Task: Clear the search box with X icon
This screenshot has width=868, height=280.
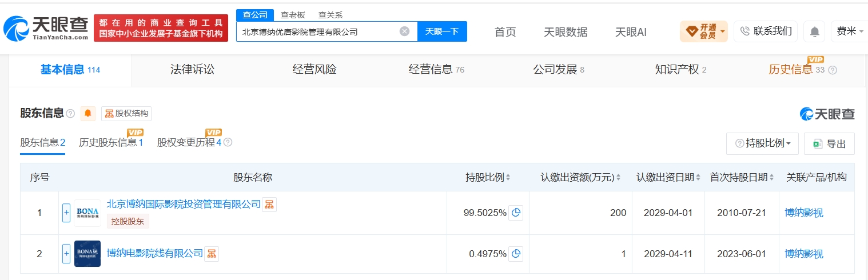Action: (404, 31)
